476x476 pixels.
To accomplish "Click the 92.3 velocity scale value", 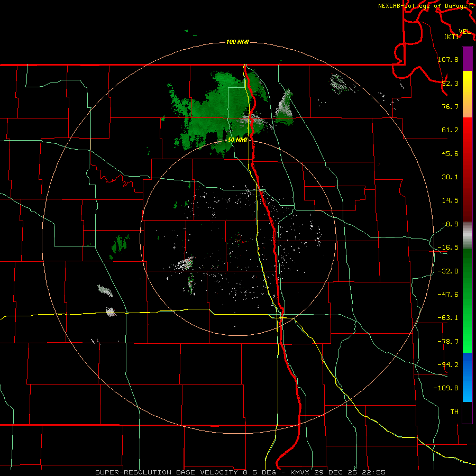I will (x=450, y=83).
